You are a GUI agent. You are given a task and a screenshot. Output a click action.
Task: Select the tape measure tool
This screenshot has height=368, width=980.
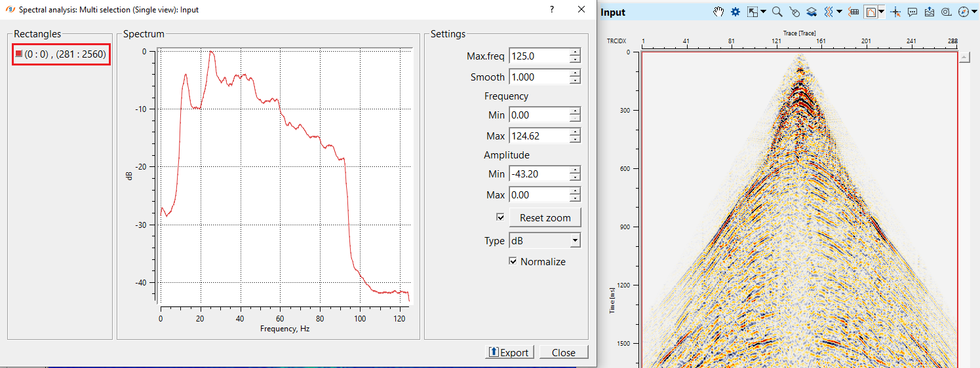point(947,12)
